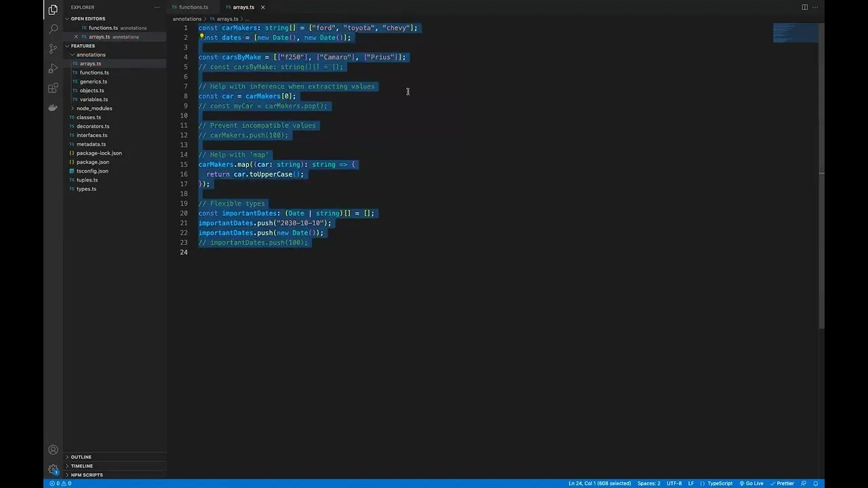Click Go Live in status bar
This screenshot has height=488, width=868.
click(751, 483)
